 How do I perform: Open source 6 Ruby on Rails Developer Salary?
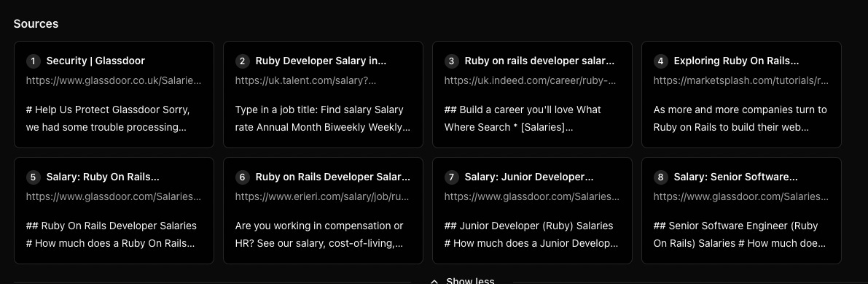point(323,211)
